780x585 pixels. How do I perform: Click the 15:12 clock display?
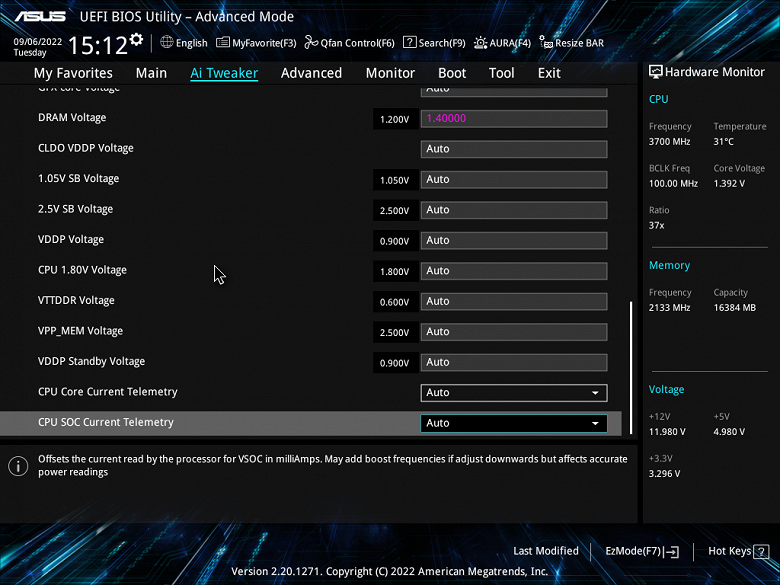click(x=98, y=46)
